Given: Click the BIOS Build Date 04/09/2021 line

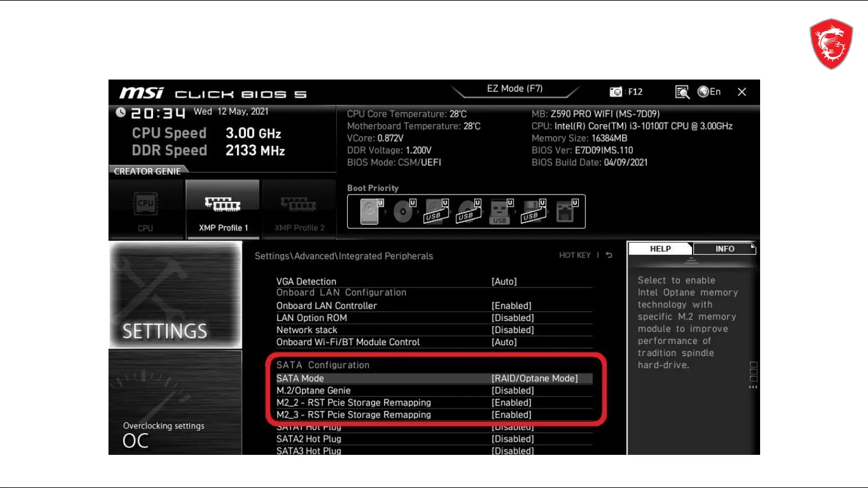Looking at the screenshot, I should point(590,162).
